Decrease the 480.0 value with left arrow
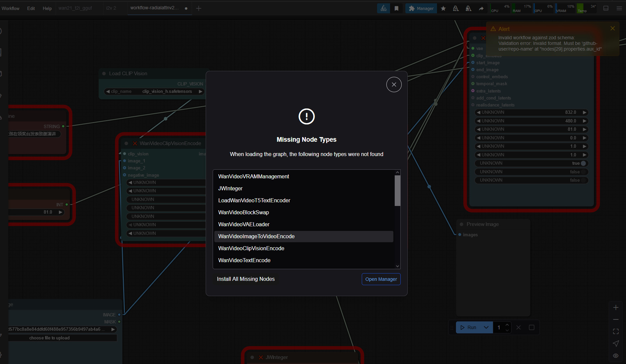 (479, 121)
